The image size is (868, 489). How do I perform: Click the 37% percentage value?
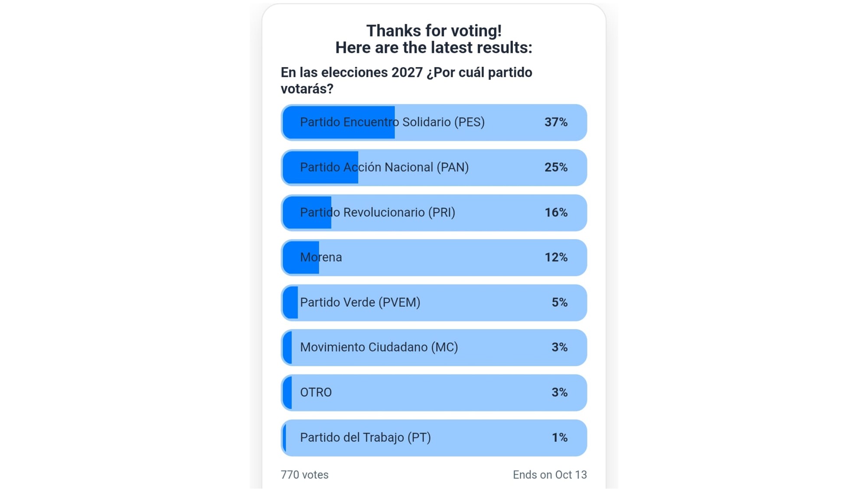[x=556, y=122]
